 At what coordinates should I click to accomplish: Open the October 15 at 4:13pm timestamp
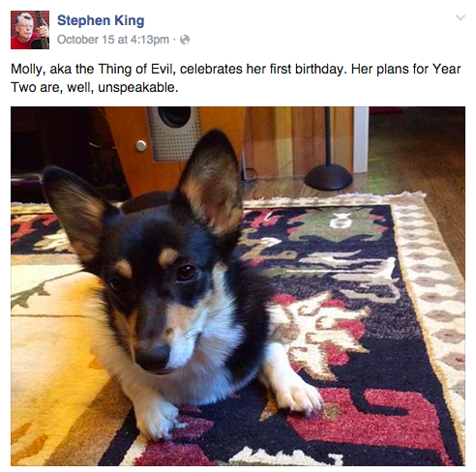click(113, 40)
